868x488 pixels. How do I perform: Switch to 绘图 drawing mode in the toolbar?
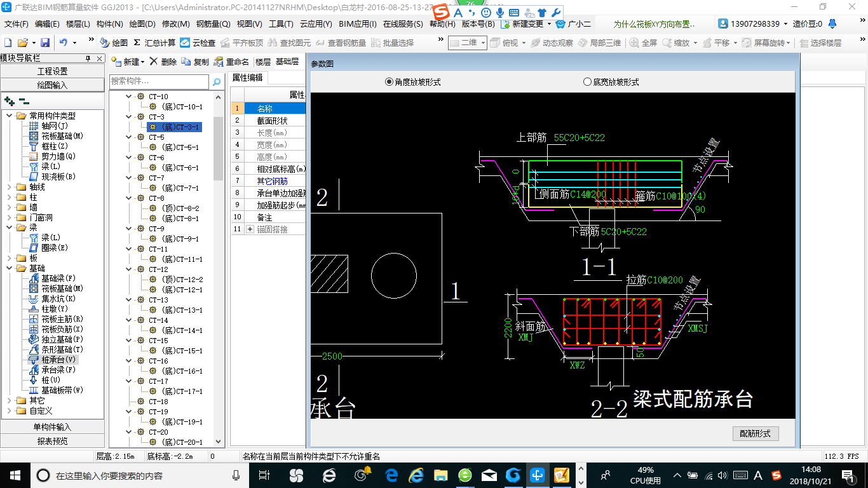click(x=114, y=43)
